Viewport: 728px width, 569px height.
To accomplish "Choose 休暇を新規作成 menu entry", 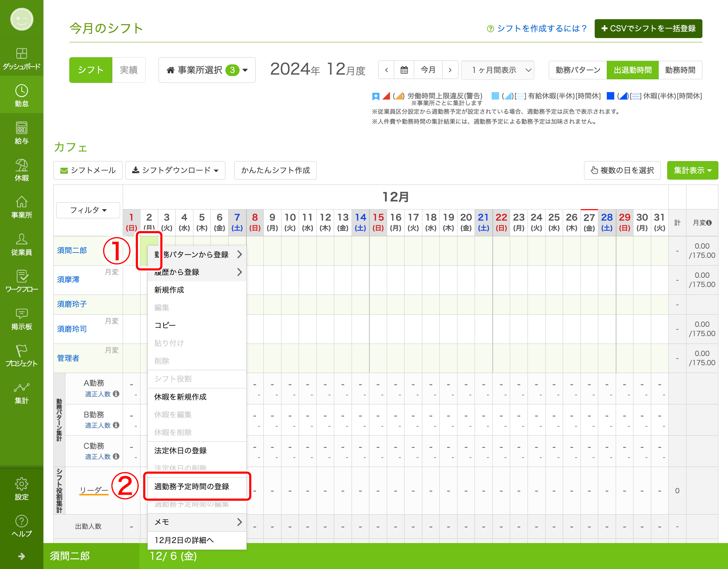I will point(197,397).
